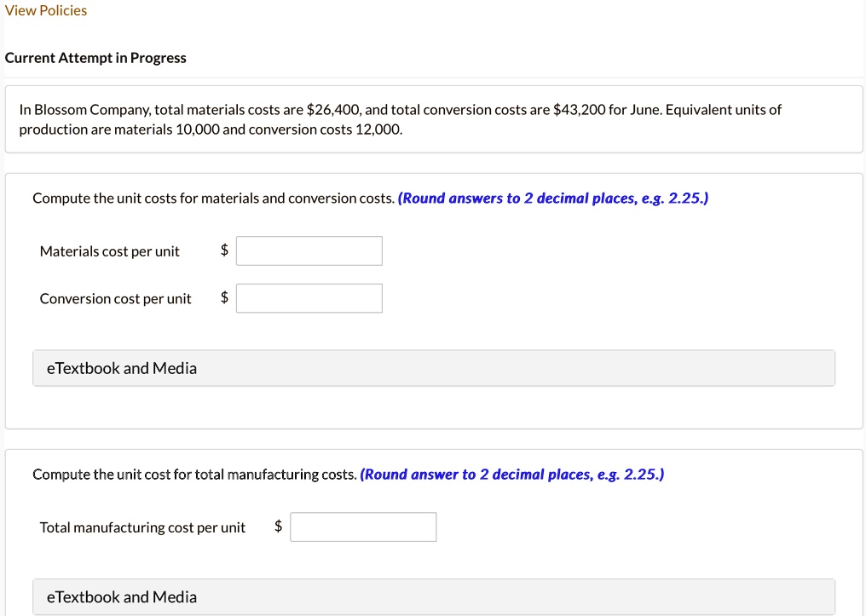Open eTextbook resources under the unit costs question
The height and width of the screenshot is (616, 866).
(122, 368)
